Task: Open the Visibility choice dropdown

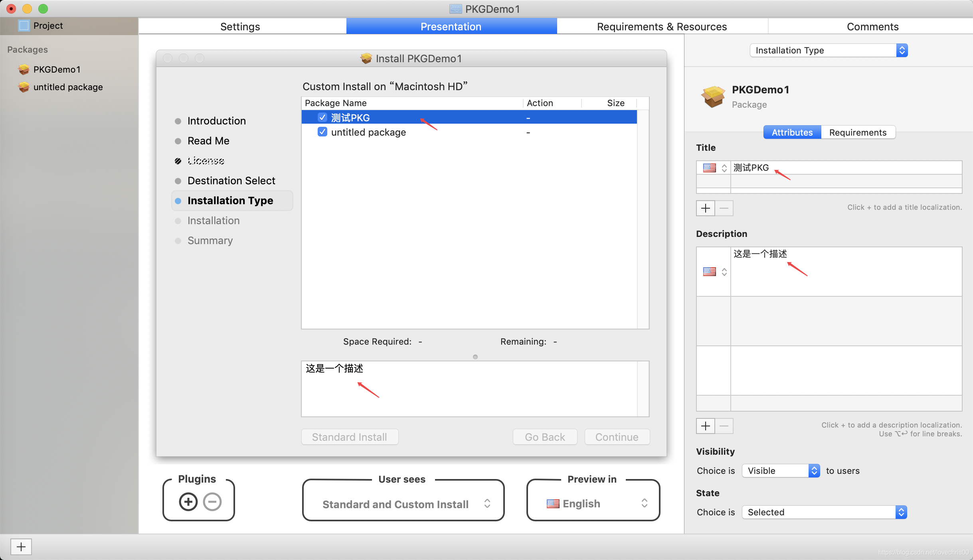Action: point(781,471)
